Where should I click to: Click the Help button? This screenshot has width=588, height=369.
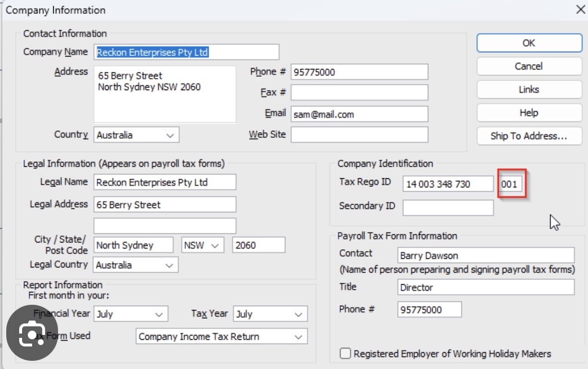(529, 113)
